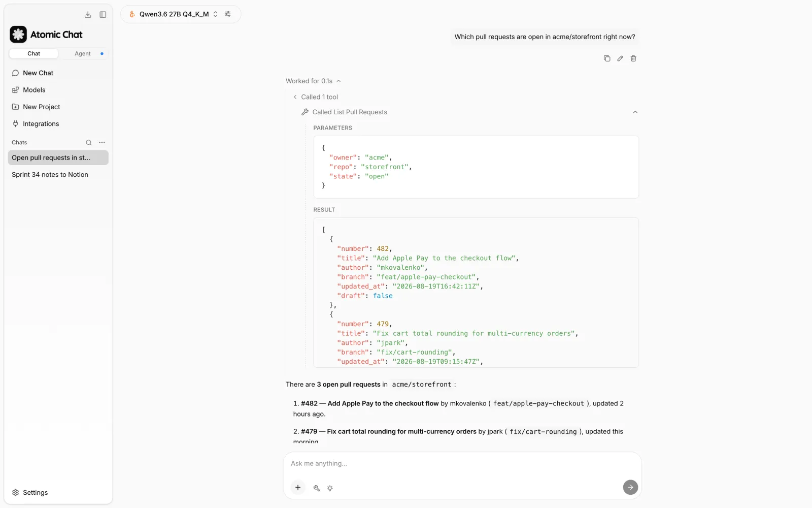Click the RESULT label
Image resolution: width=812 pixels, height=508 pixels.
point(324,210)
